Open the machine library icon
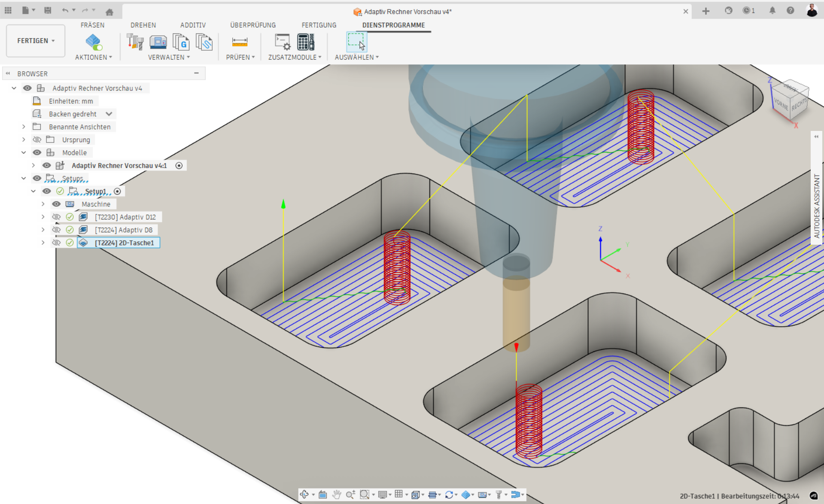The height and width of the screenshot is (504, 824). tap(158, 42)
